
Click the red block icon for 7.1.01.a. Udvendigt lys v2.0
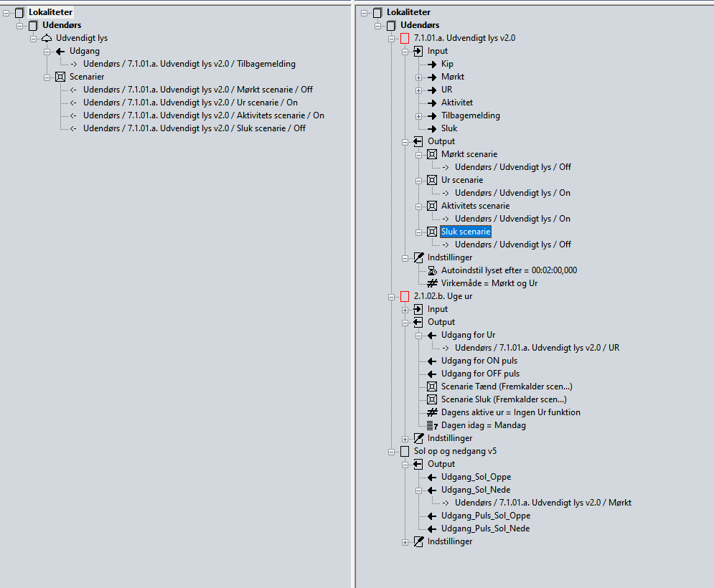[405, 38]
